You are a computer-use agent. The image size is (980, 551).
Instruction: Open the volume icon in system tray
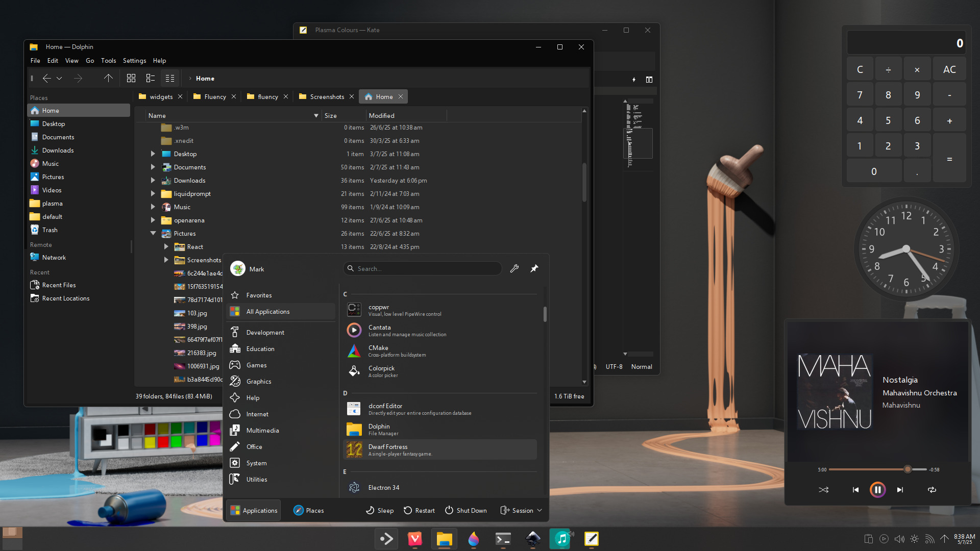pyautogui.click(x=898, y=538)
